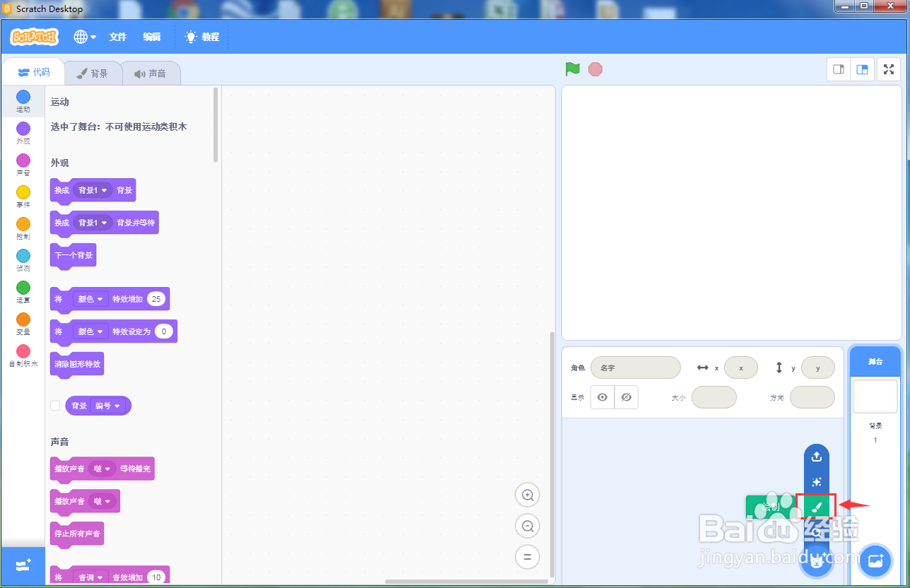910x588 pixels.
Task: Click the sprite 方向 direction field
Action: 812,397
